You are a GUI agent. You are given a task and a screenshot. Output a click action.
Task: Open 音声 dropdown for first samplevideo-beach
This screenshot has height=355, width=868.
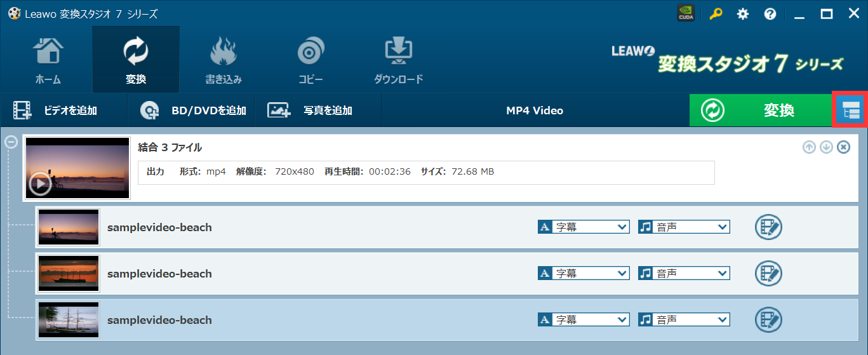[684, 227]
